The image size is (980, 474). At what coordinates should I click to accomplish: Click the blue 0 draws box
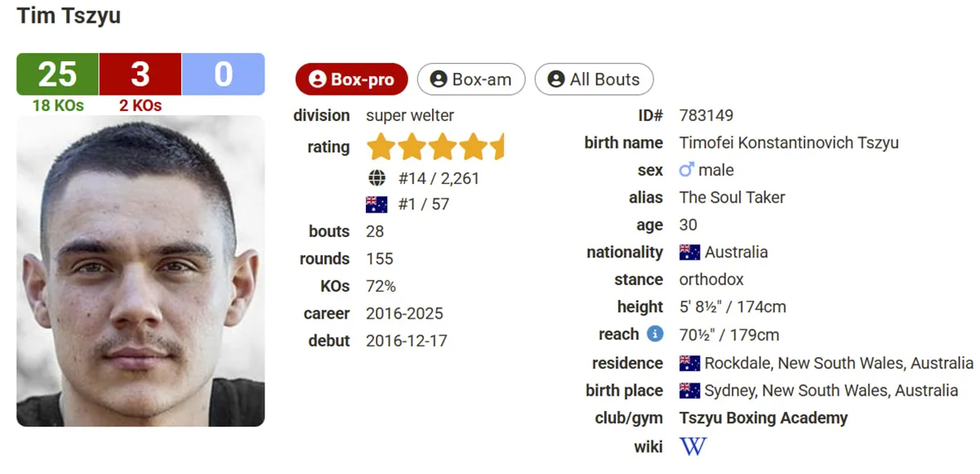(x=223, y=74)
